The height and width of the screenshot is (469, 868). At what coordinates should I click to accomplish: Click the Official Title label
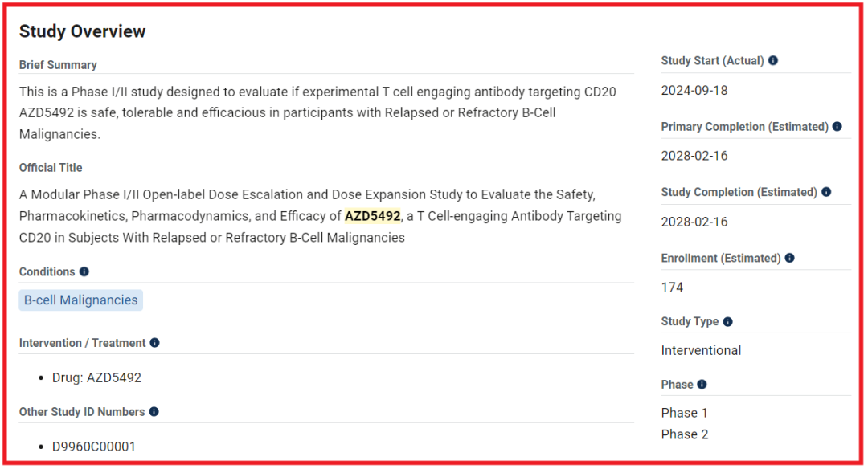point(51,168)
